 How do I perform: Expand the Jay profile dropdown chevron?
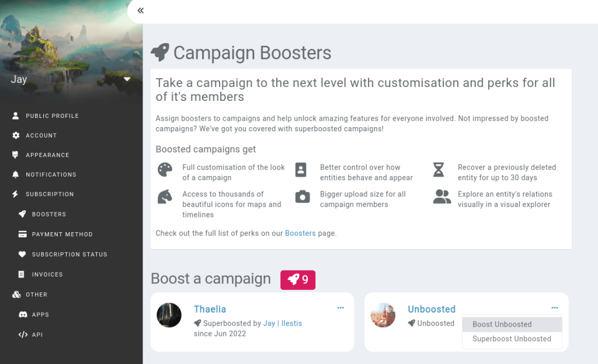[127, 78]
